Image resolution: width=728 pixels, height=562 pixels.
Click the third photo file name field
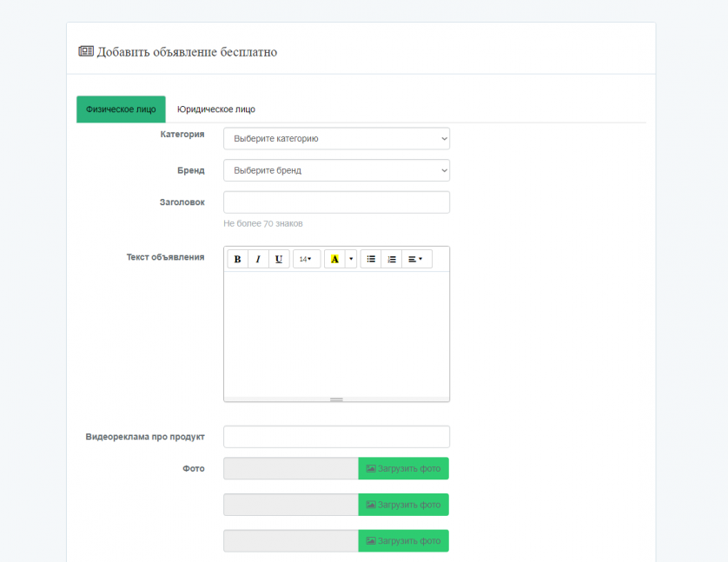(291, 540)
